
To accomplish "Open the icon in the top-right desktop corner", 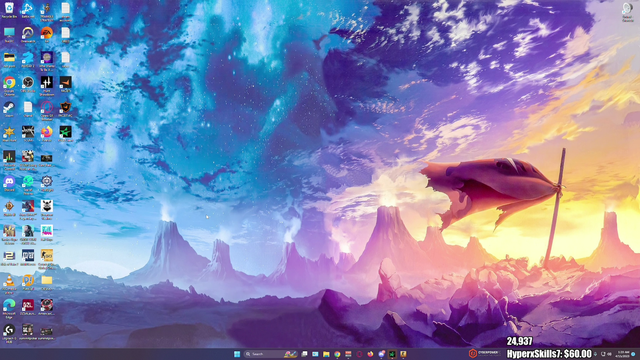I will (x=627, y=11).
